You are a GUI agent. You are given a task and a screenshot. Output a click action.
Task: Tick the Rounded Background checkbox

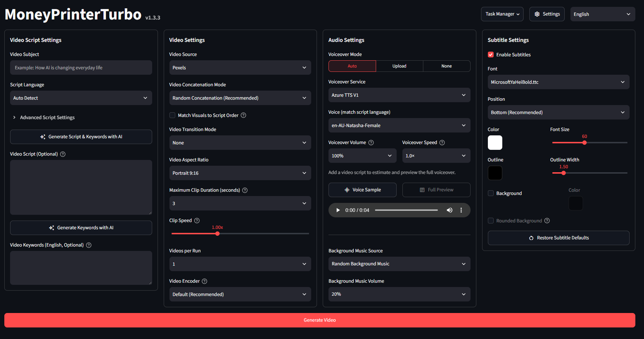(491, 221)
